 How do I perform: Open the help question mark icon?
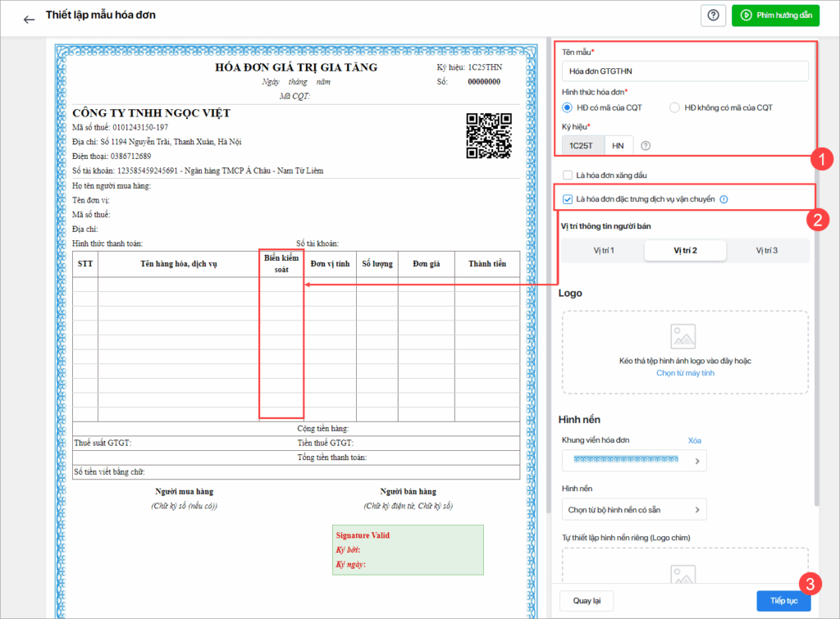point(713,16)
